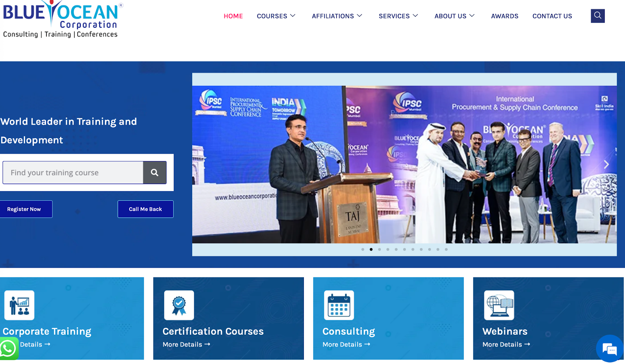Image resolution: width=625 pixels, height=364 pixels.
Task: Click the Call Me Back button
Action: [145, 209]
